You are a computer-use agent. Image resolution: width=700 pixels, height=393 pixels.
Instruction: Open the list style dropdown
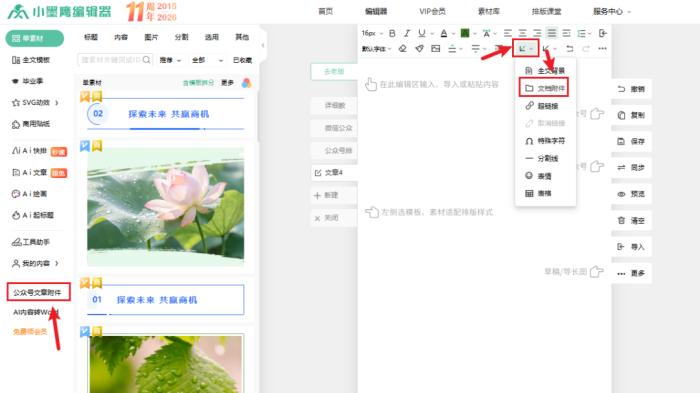pyautogui.click(x=583, y=33)
